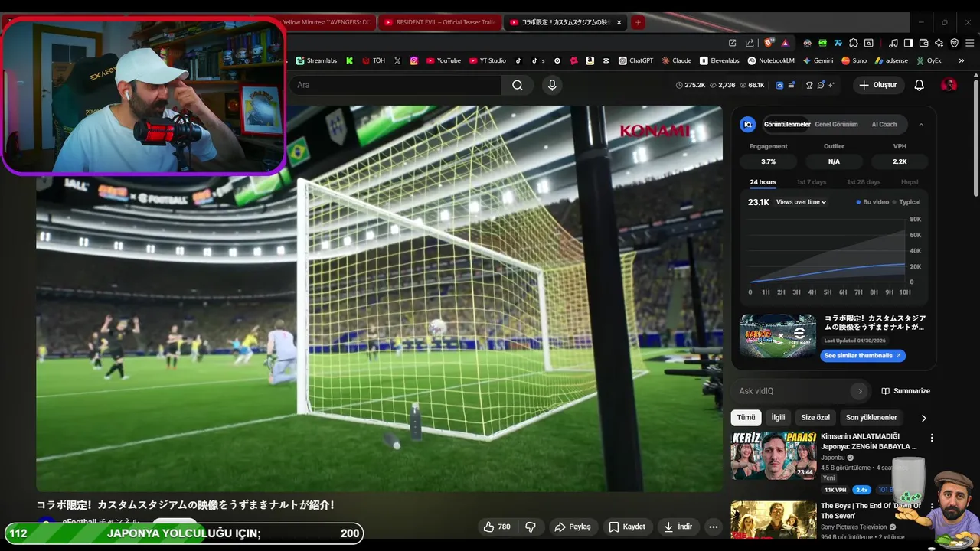Save video with Kaydet button
Image resolution: width=980 pixels, height=551 pixels.
[627, 527]
